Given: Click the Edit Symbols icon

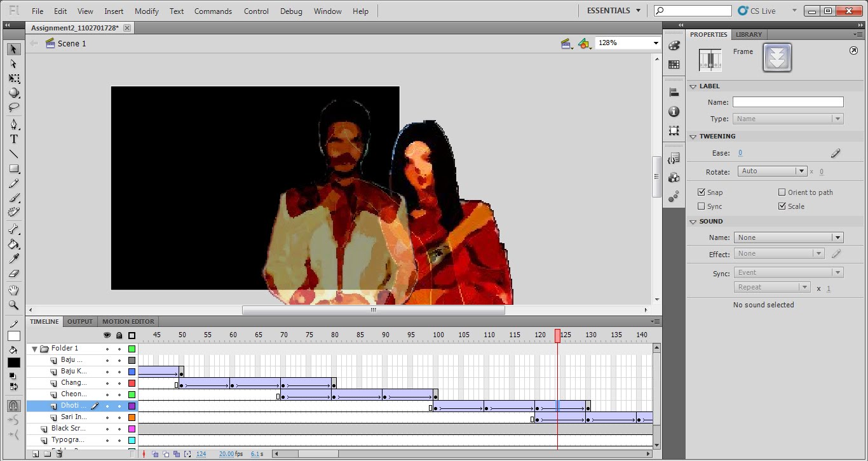Looking at the screenshot, I should [x=585, y=43].
